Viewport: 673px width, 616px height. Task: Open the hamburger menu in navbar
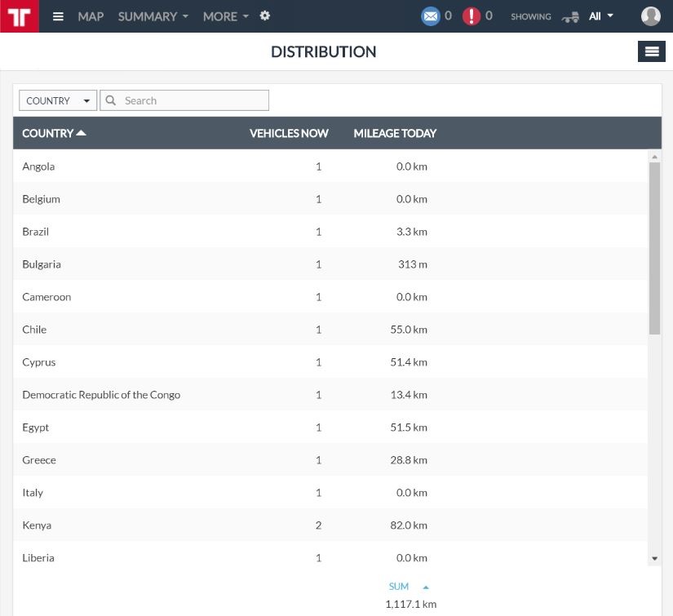coord(58,16)
